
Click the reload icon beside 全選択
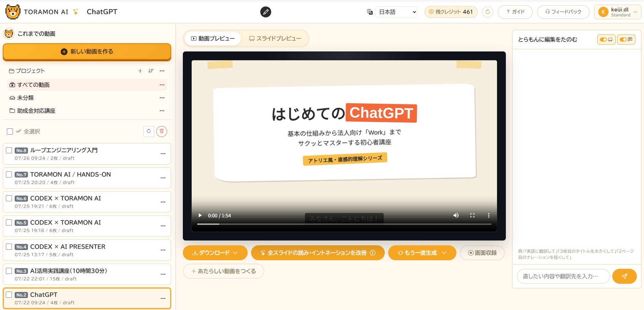click(x=149, y=131)
